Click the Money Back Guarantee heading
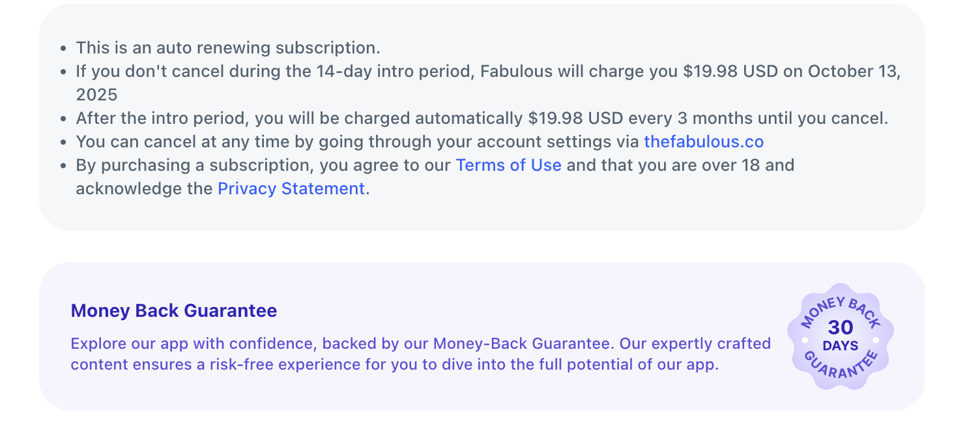 (173, 310)
